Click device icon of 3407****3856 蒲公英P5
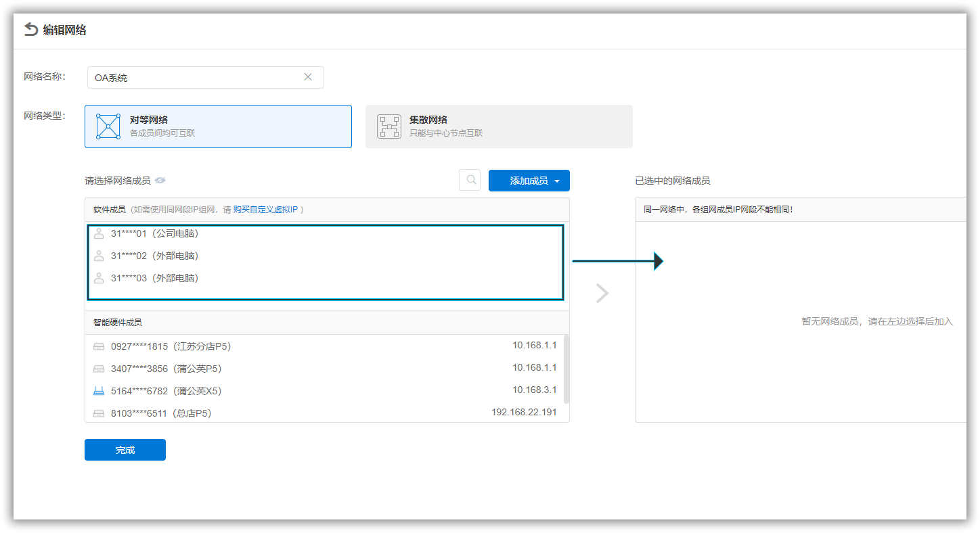 coord(99,369)
